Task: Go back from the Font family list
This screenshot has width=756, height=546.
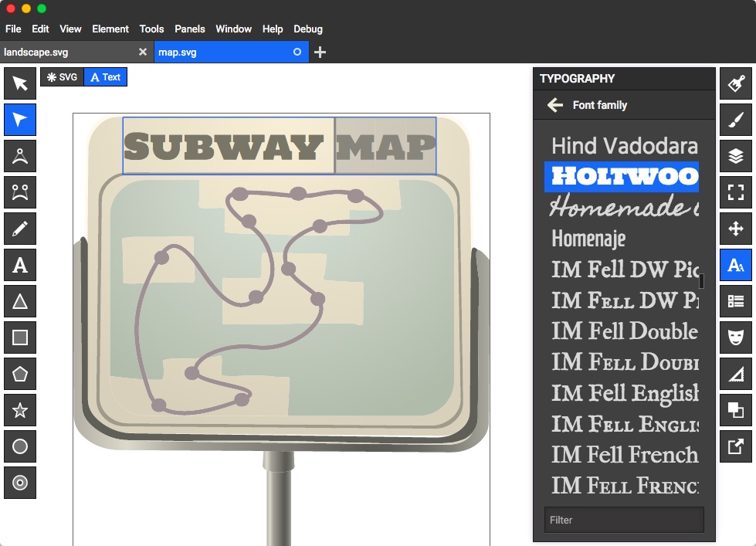Action: tap(554, 106)
